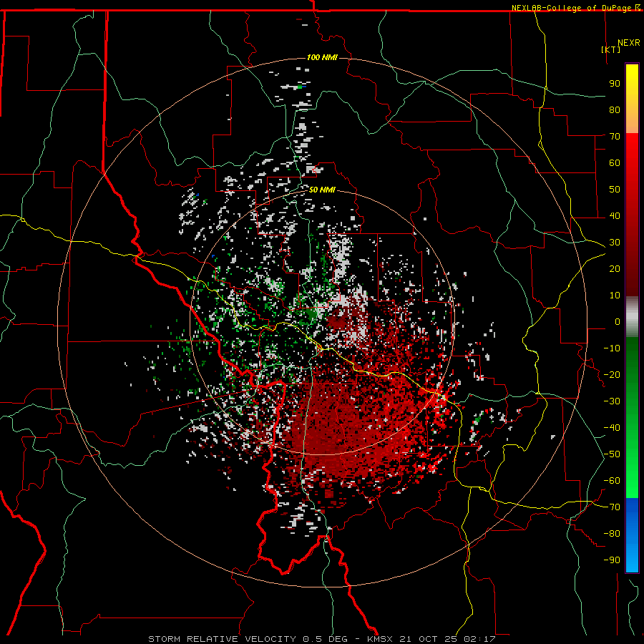Click the "STORM RELATIVE VELOCITY" caption text
This screenshot has height=644, width=644.
(222, 639)
